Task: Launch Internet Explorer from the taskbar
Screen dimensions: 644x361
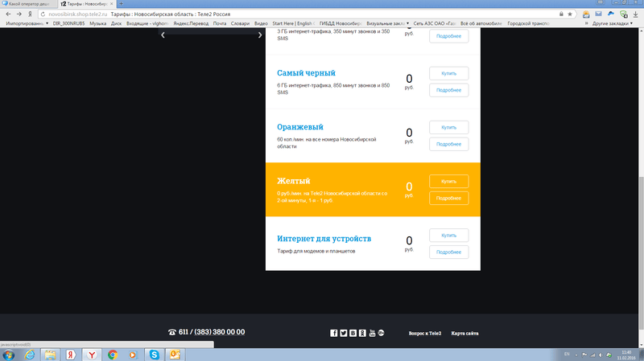Action: [30, 355]
